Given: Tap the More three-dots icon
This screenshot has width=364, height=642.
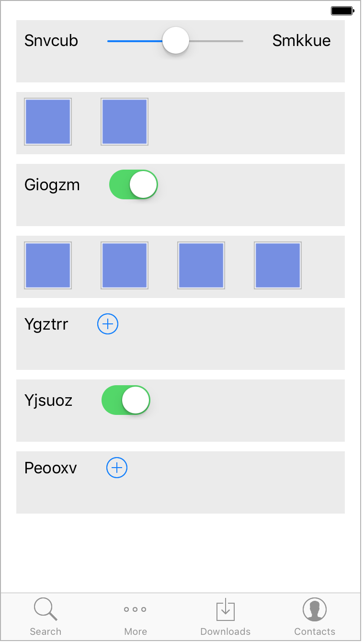Looking at the screenshot, I should click(x=135, y=609).
